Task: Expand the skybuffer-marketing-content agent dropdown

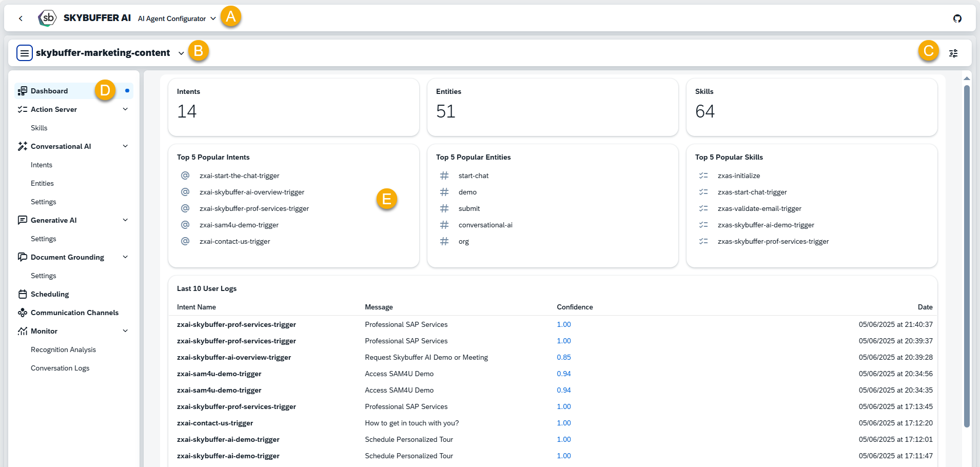Action: coord(181,53)
